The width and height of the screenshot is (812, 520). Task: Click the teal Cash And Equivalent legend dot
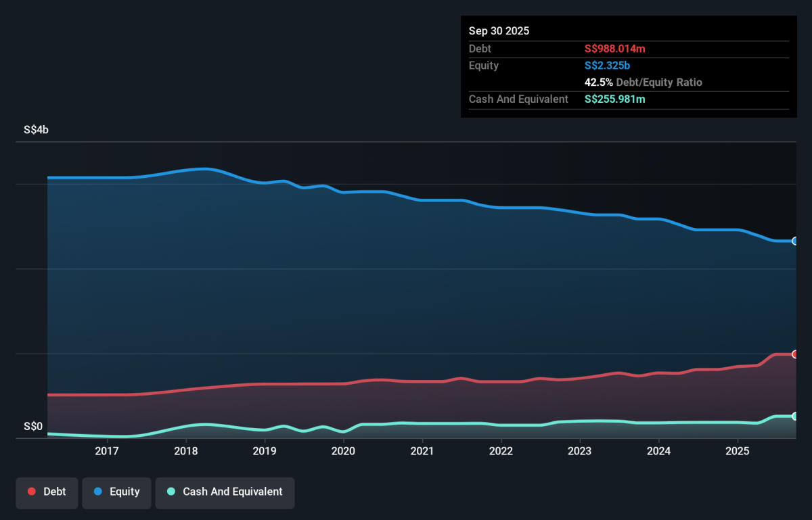click(x=171, y=492)
